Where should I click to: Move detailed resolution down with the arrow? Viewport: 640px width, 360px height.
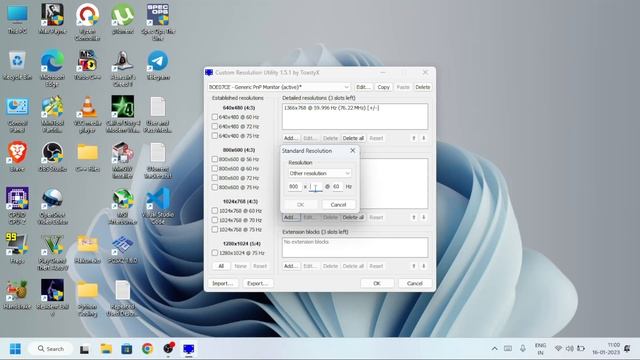(424, 138)
